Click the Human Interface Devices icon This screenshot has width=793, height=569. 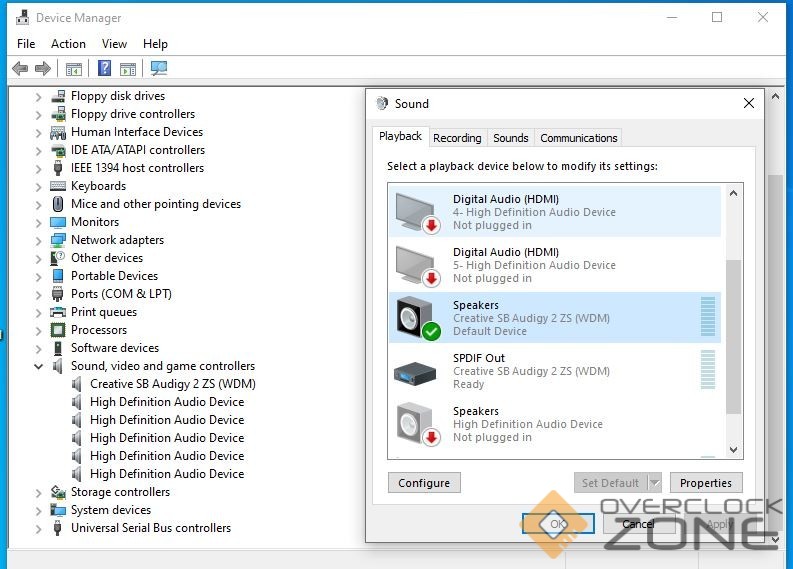(58, 133)
